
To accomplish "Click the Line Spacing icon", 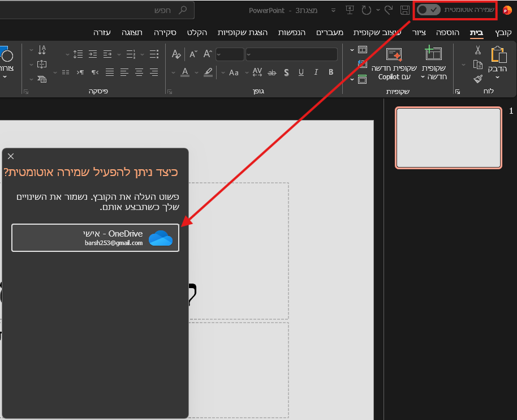I will tap(78, 54).
